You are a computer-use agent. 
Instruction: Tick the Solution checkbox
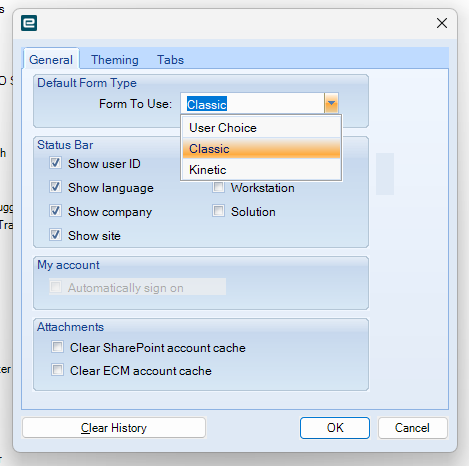(x=218, y=211)
